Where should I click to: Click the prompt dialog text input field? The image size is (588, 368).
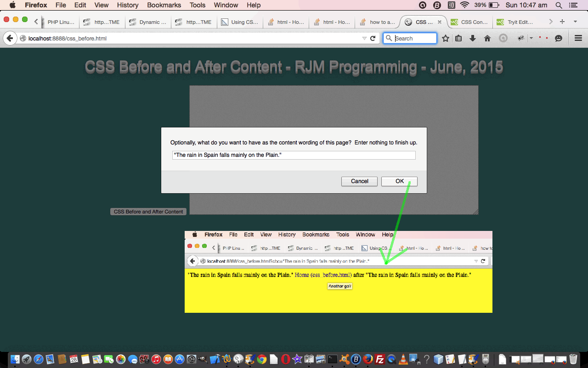click(x=294, y=155)
